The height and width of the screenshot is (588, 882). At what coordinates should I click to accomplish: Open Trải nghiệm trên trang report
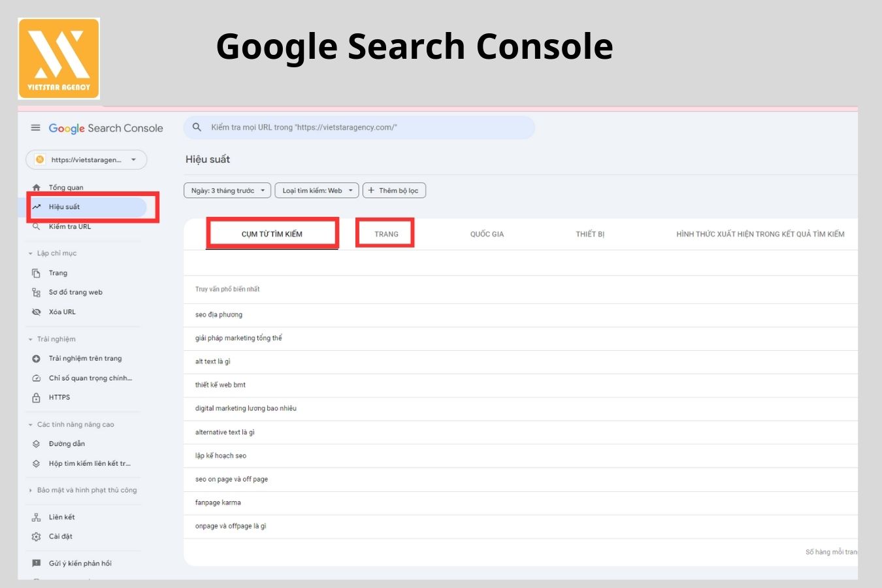click(x=85, y=359)
